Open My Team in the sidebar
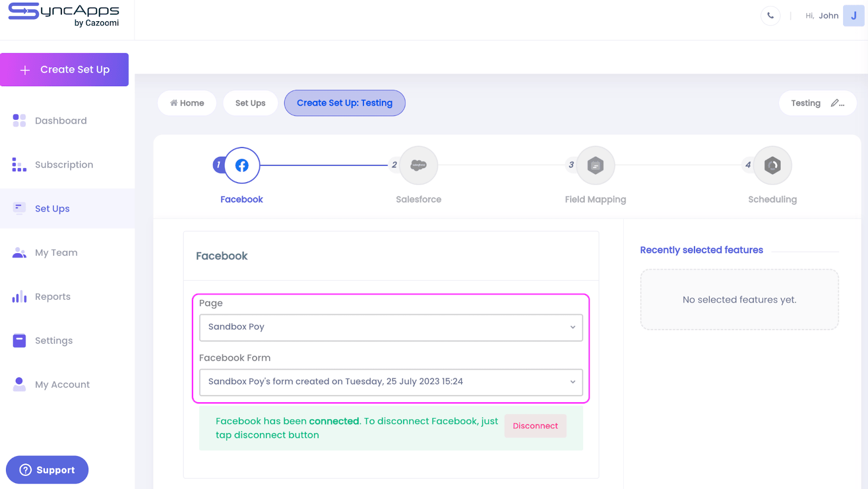Image resolution: width=868 pixels, height=489 pixels. 56,252
